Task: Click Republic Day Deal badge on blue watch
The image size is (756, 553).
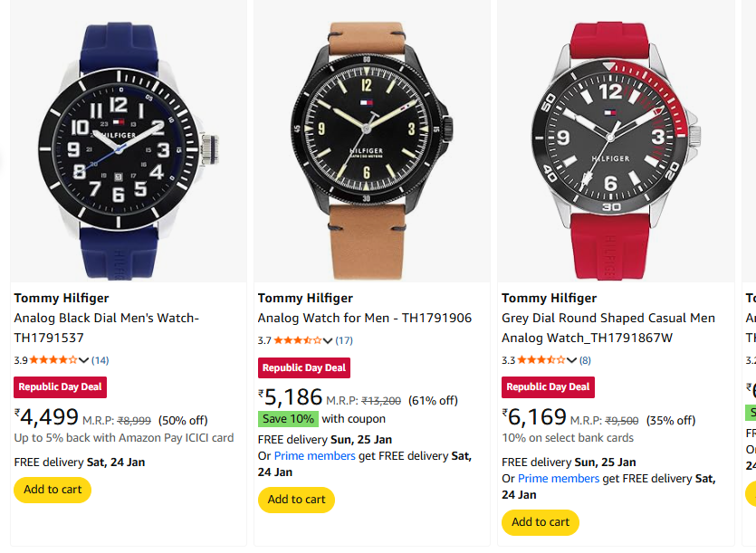Action: [x=61, y=387]
